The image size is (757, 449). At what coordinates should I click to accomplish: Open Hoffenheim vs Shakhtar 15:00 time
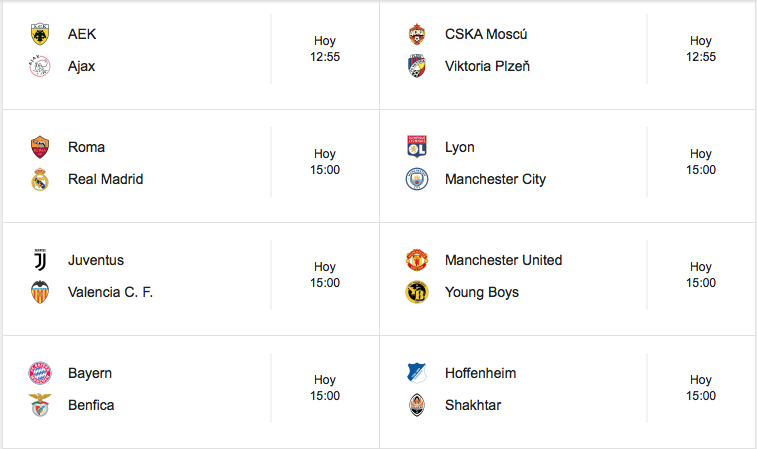(x=701, y=396)
